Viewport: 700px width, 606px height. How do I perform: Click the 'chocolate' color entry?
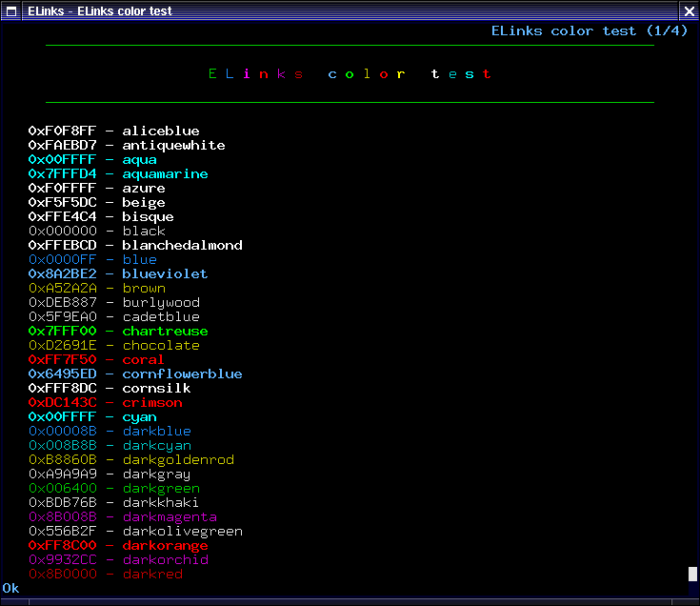tap(114, 345)
